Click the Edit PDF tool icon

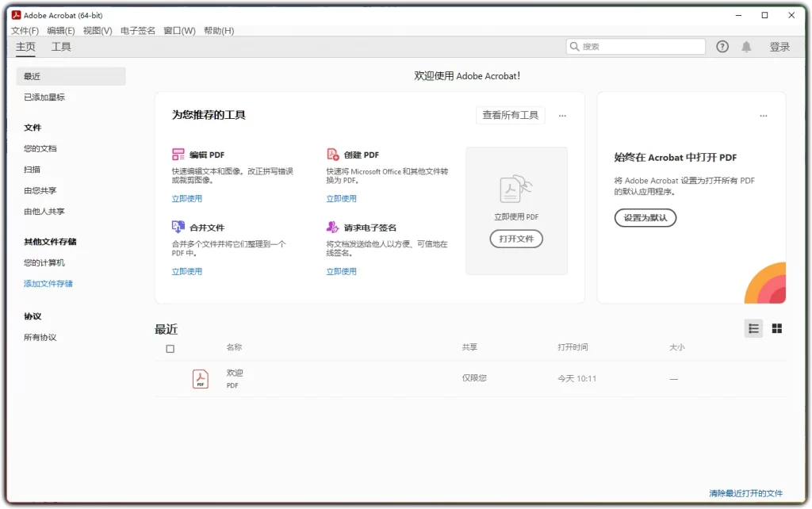coord(178,155)
